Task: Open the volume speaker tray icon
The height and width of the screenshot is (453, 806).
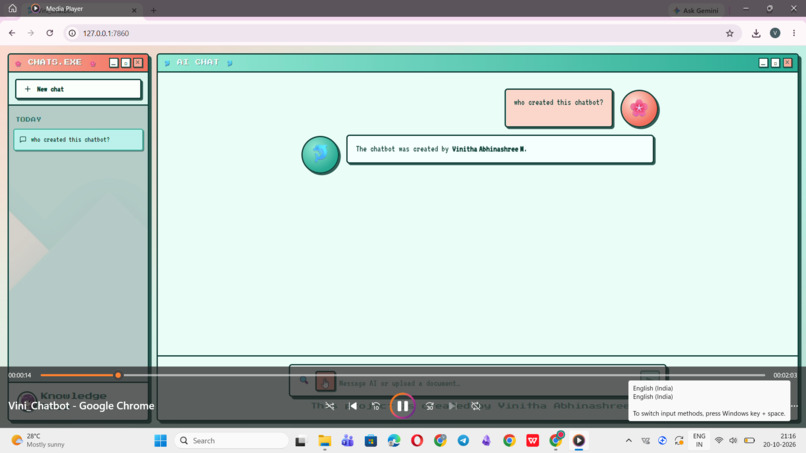Action: pos(734,441)
